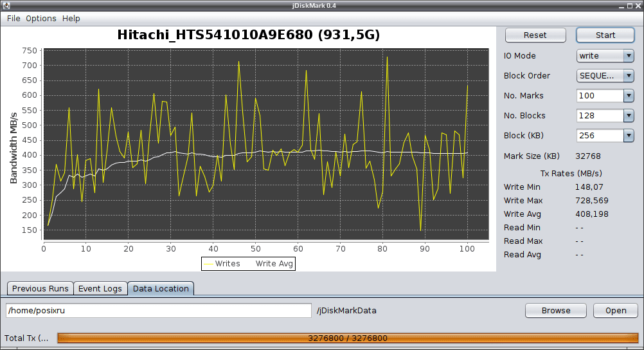Click the Mark Size value 32768
This screenshot has width=644, height=350.
(588, 156)
